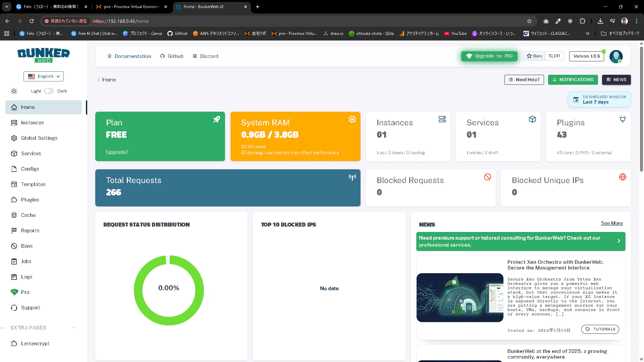This screenshot has width=644, height=362.
Task: Bookmark this page with the star icon
Action: pyautogui.click(x=529, y=21)
